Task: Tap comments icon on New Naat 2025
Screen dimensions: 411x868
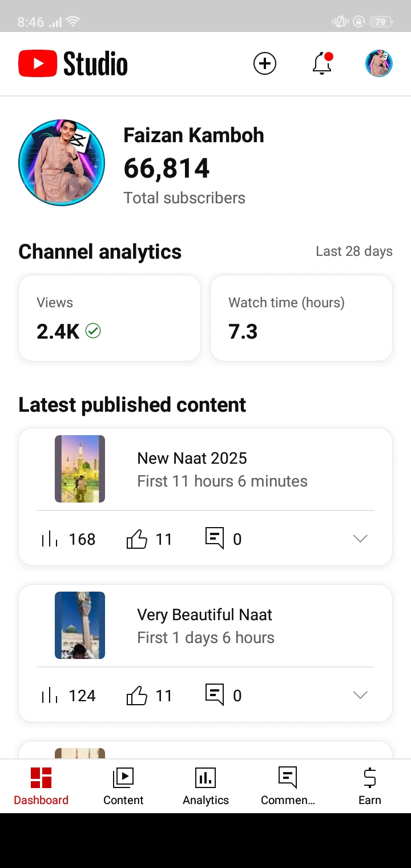Action: point(215,539)
